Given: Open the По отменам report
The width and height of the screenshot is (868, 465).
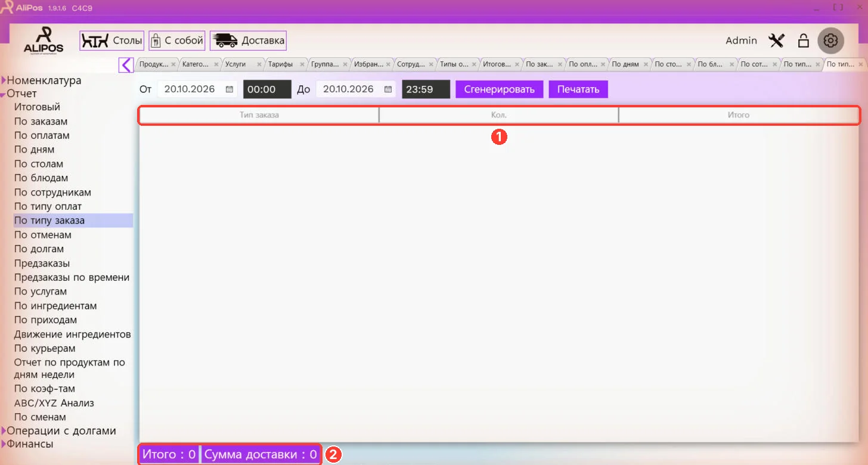Looking at the screenshot, I should 43,235.
